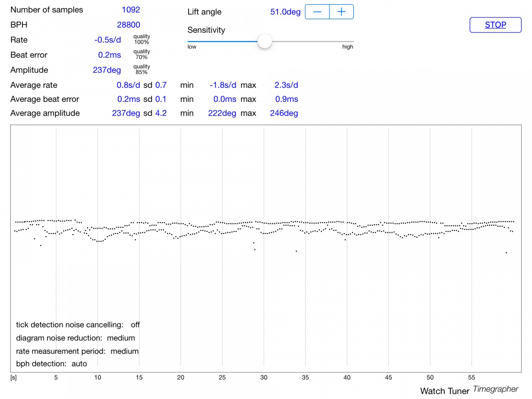Screen dimensions: 532x399
Task: Increase lift angle with the plus button
Action: 341,12
